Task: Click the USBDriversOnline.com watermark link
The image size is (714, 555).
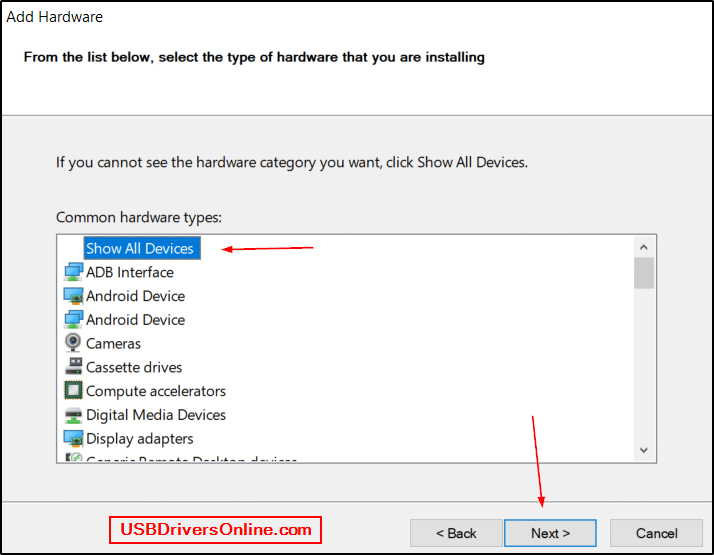Action: [216, 529]
